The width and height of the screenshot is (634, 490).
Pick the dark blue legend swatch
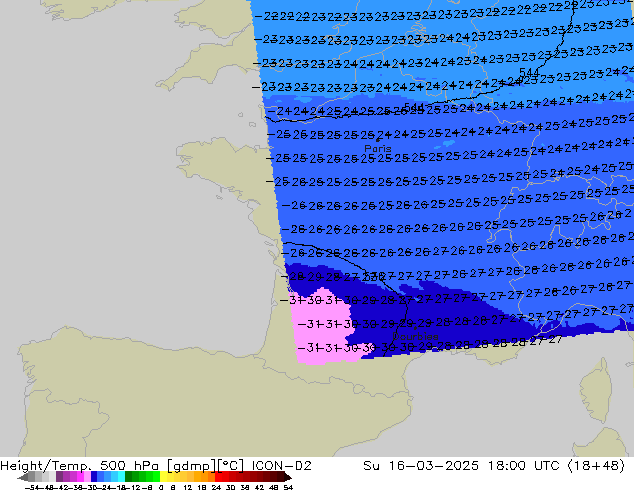[94, 477]
